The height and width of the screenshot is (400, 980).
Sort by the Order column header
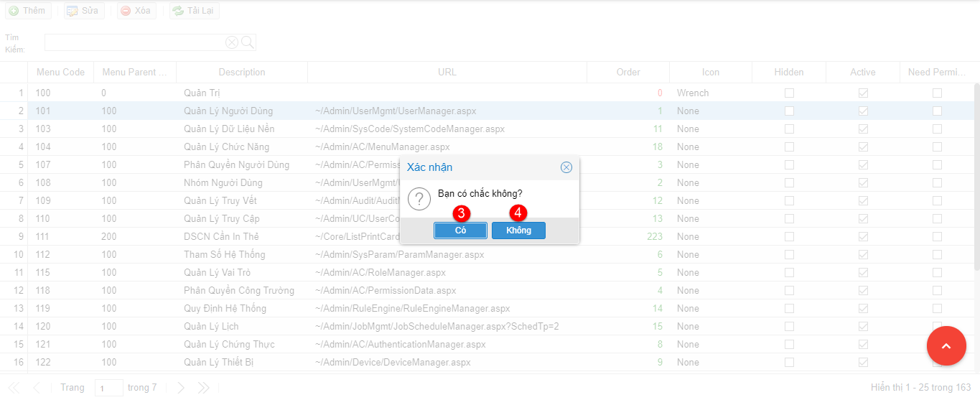(627, 72)
